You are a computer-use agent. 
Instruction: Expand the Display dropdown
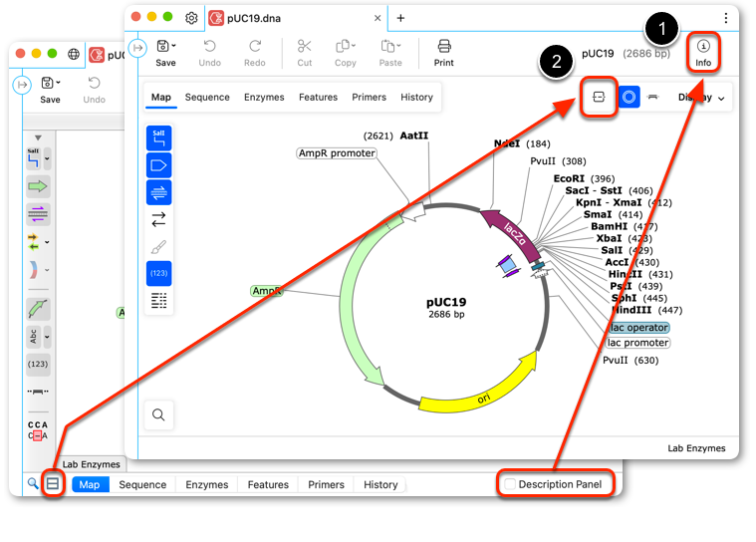click(701, 98)
